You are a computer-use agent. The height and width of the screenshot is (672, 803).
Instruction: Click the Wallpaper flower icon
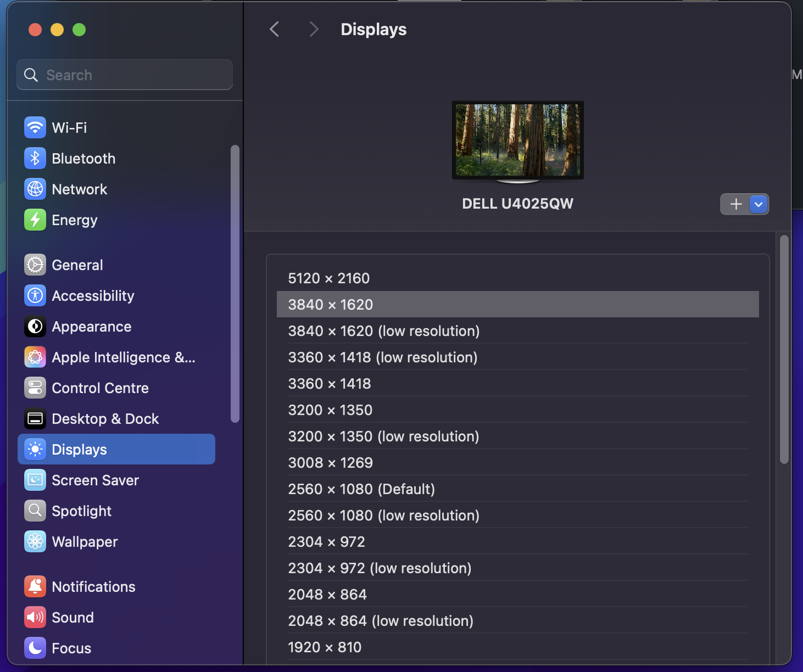click(35, 542)
